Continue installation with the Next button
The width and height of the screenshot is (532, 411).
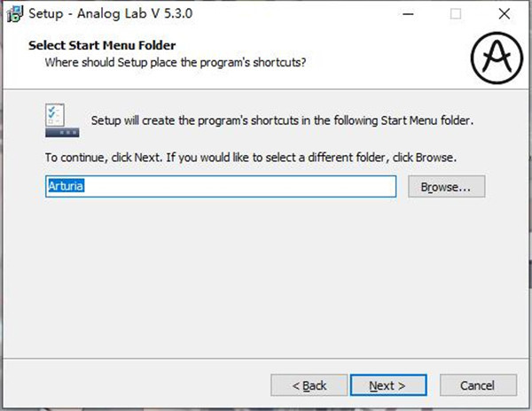(x=388, y=385)
